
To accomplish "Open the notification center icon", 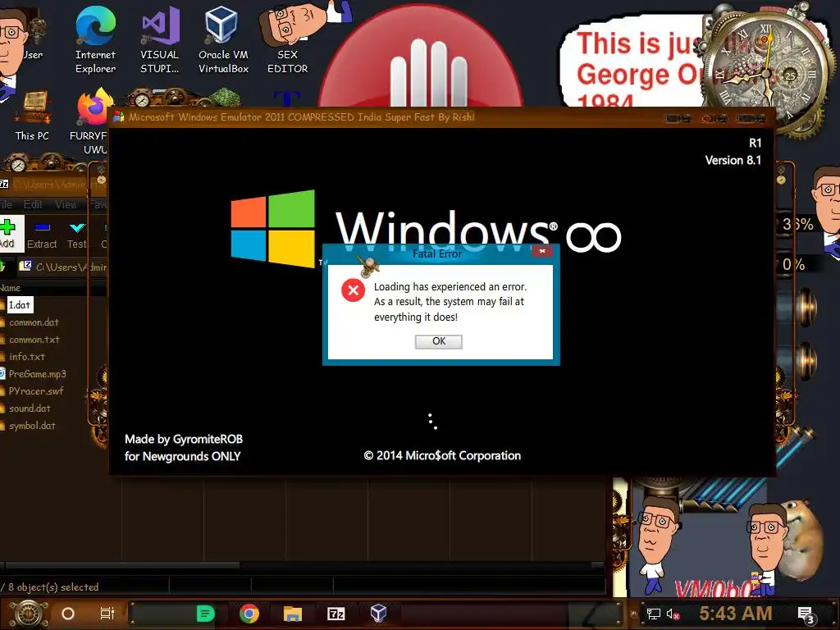I will click(x=806, y=615).
